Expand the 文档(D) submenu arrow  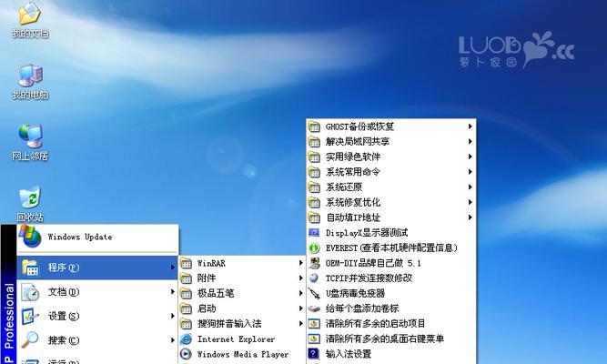coord(172,291)
